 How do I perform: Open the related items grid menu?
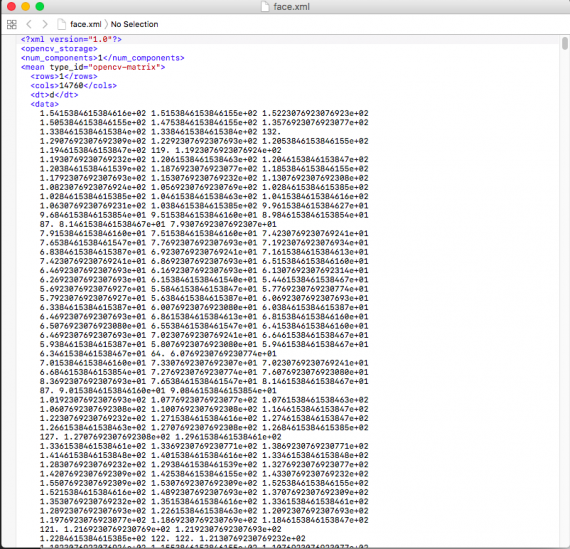point(12,24)
